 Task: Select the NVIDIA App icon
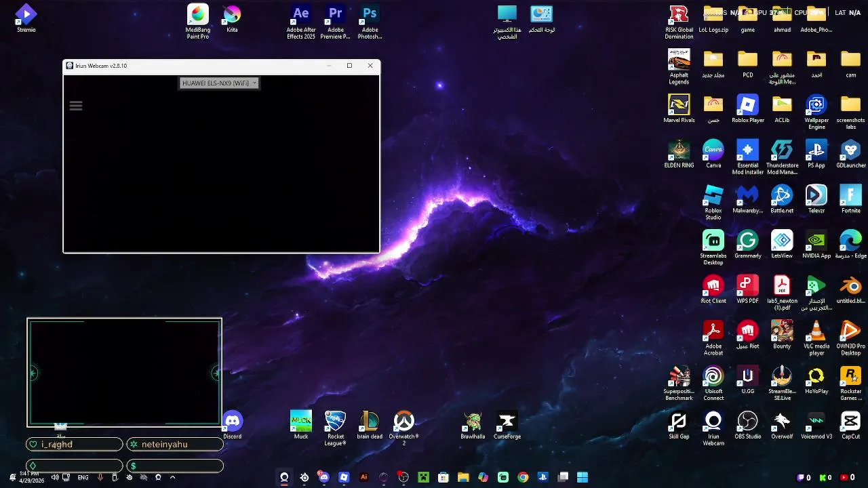tap(816, 245)
